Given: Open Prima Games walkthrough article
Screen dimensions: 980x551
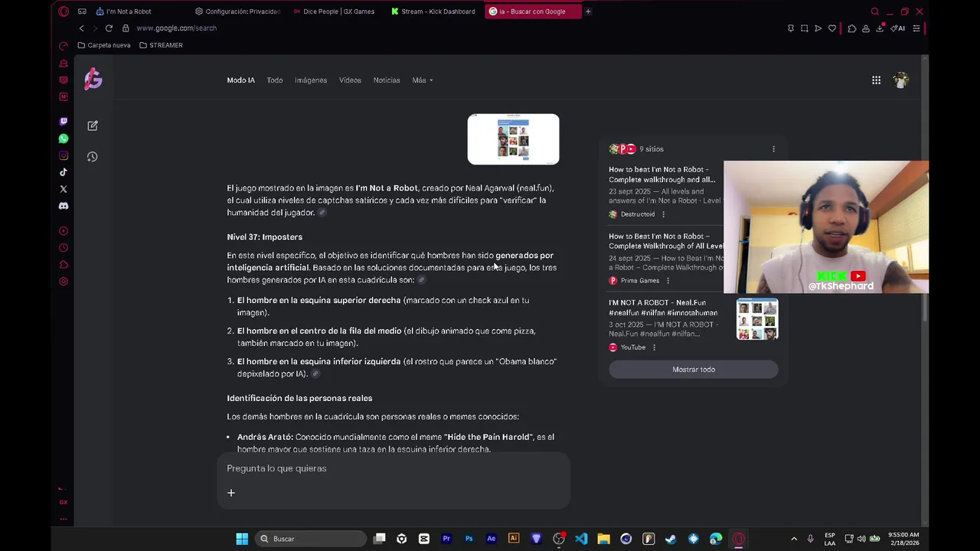Looking at the screenshot, I should 665,241.
